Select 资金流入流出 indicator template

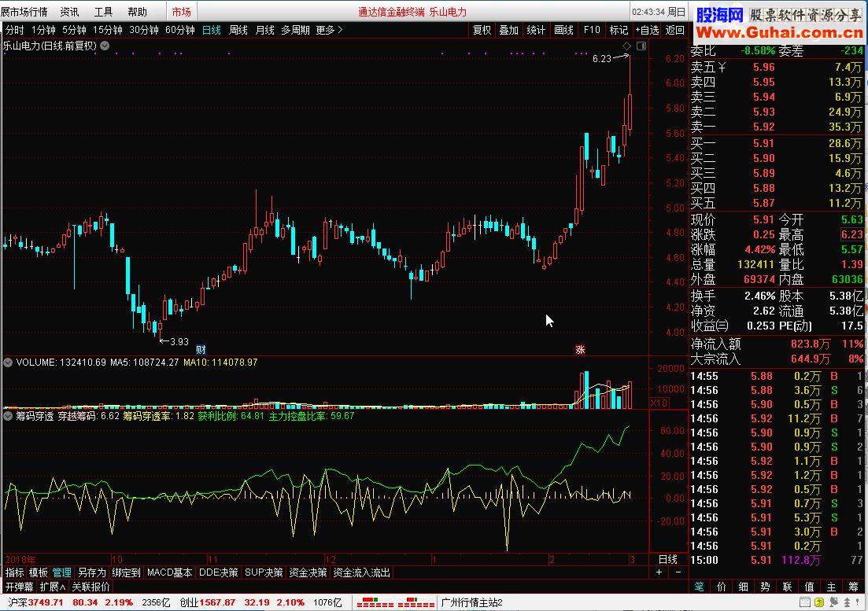pyautogui.click(x=361, y=572)
